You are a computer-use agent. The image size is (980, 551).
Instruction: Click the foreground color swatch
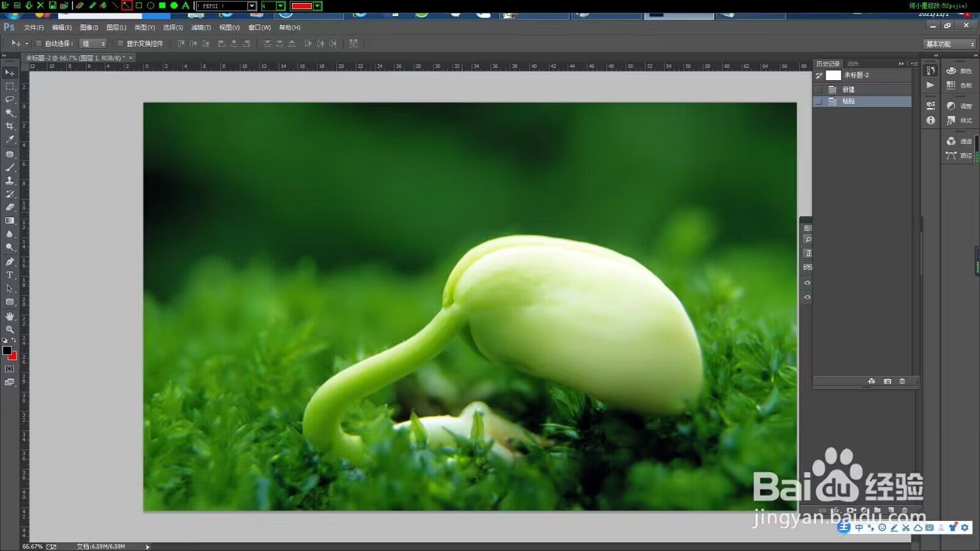click(x=7, y=350)
